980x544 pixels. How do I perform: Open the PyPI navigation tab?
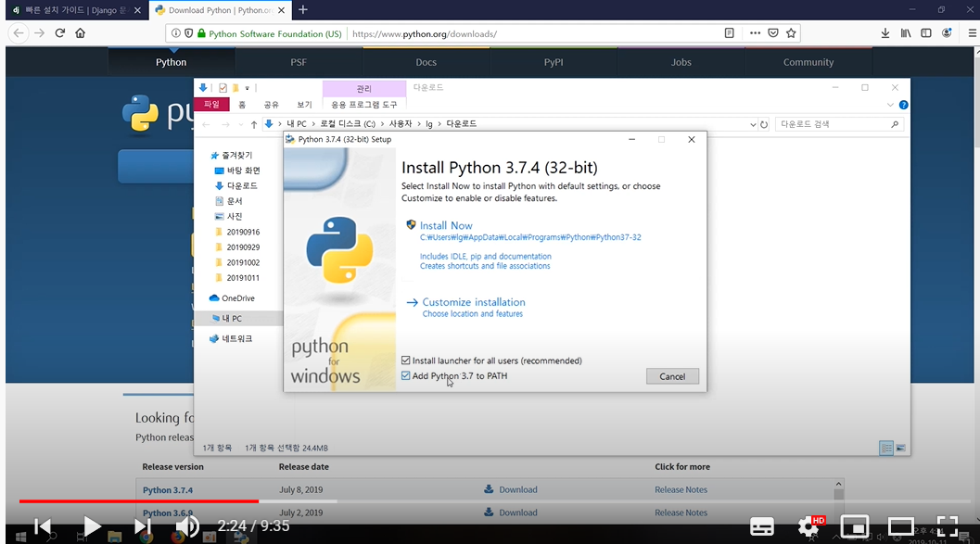click(554, 62)
